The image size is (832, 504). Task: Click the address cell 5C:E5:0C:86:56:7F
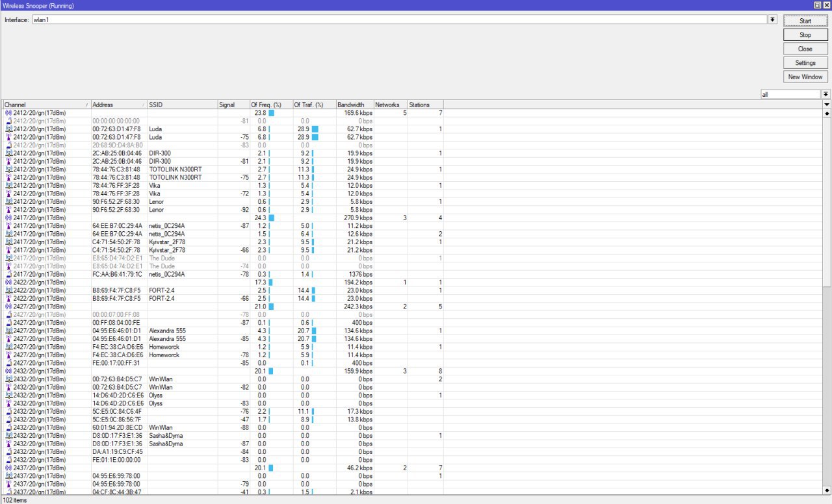pyautogui.click(x=117, y=420)
